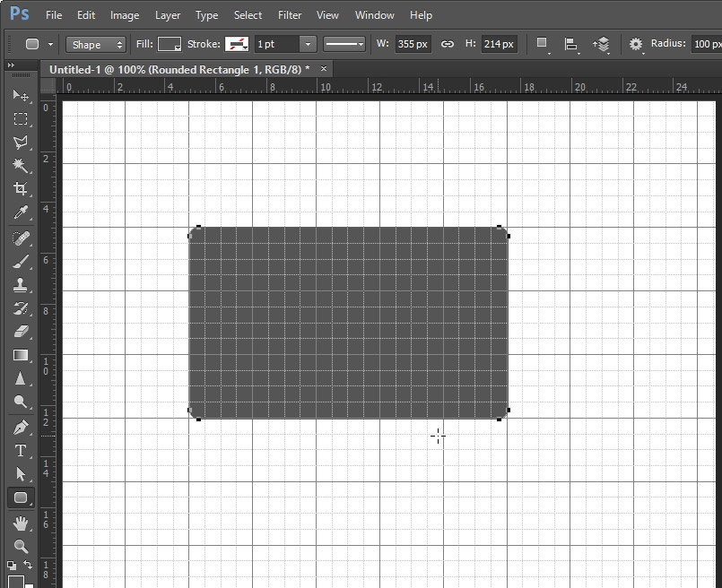Toggle link between width and height
722x588 pixels.
(448, 44)
